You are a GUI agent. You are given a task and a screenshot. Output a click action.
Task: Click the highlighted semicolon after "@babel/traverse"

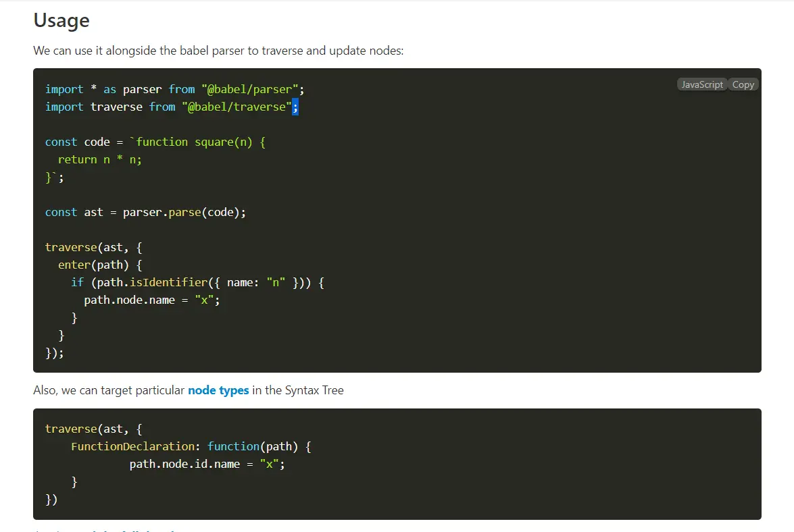coord(295,107)
